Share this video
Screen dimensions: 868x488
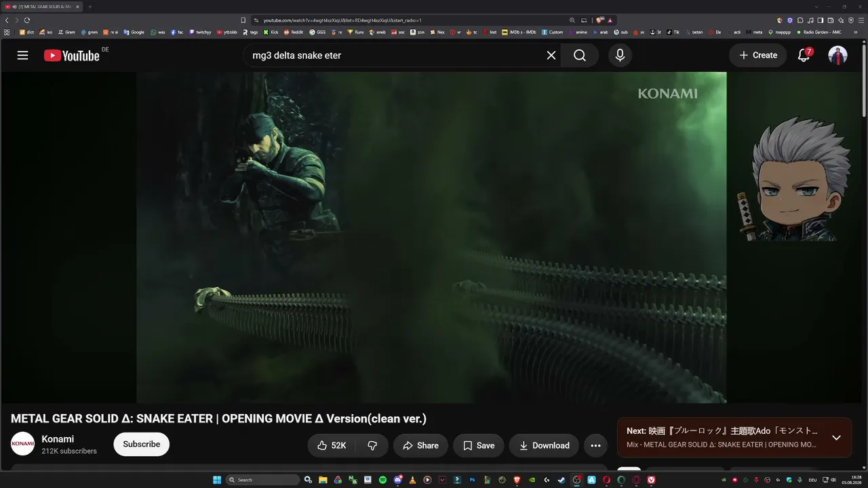coord(420,445)
